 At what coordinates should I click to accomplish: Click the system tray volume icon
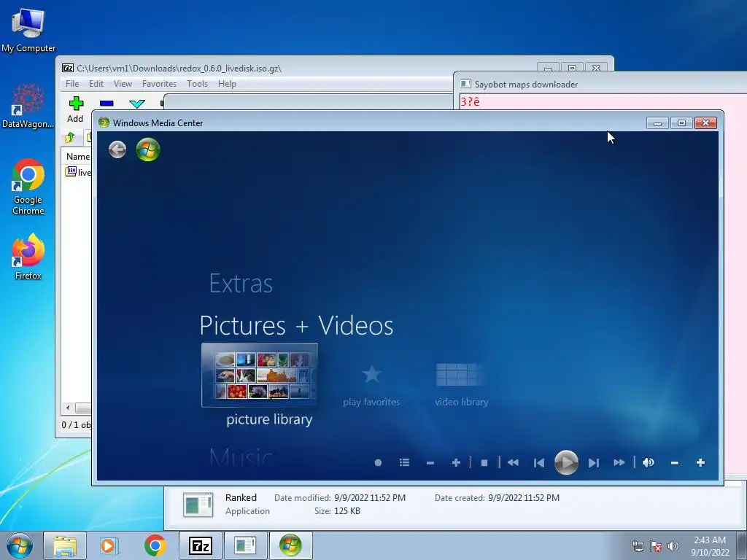(673, 546)
